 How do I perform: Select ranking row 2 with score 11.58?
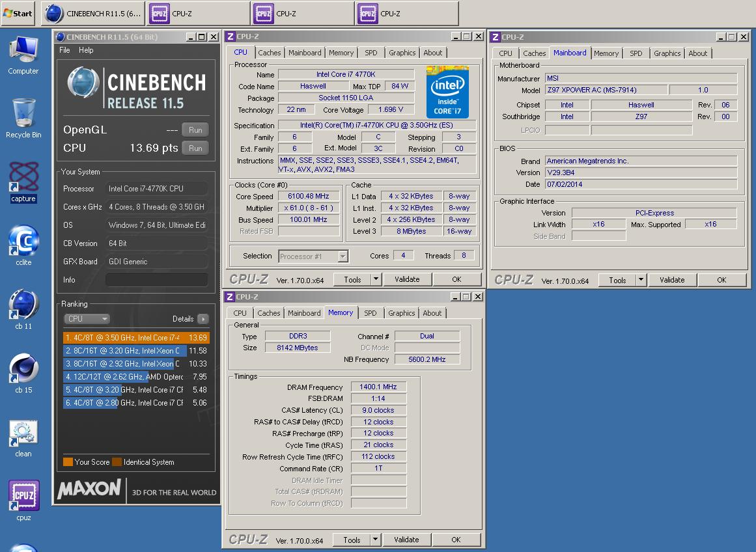pos(136,350)
